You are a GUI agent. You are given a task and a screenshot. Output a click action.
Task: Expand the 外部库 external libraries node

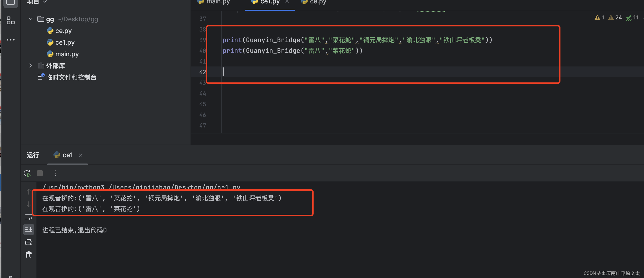31,65
